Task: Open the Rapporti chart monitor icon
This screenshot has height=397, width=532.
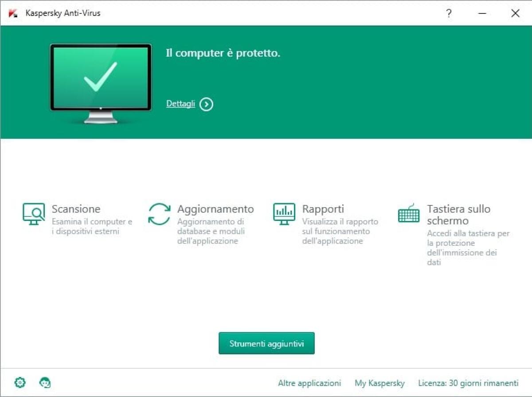Action: click(x=284, y=214)
